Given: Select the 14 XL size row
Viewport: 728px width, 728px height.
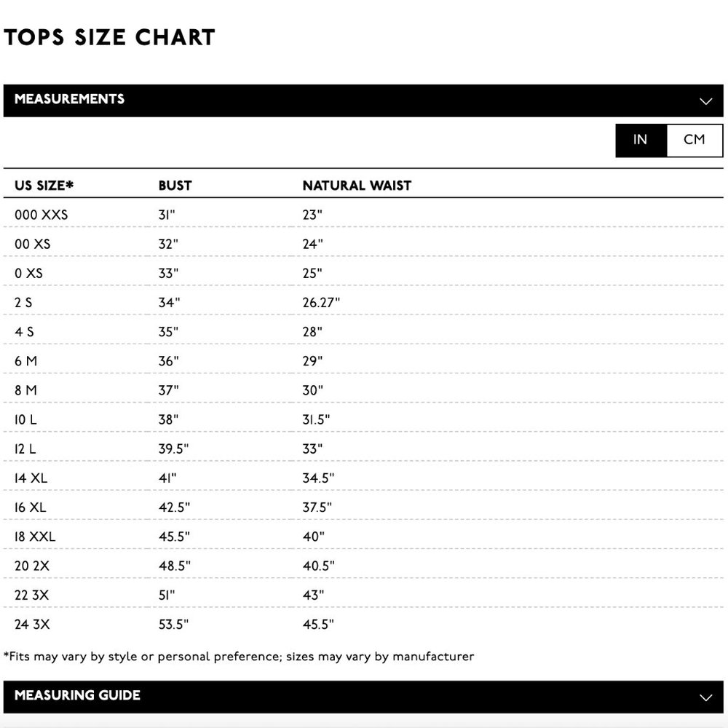Looking at the screenshot, I should tap(363, 476).
